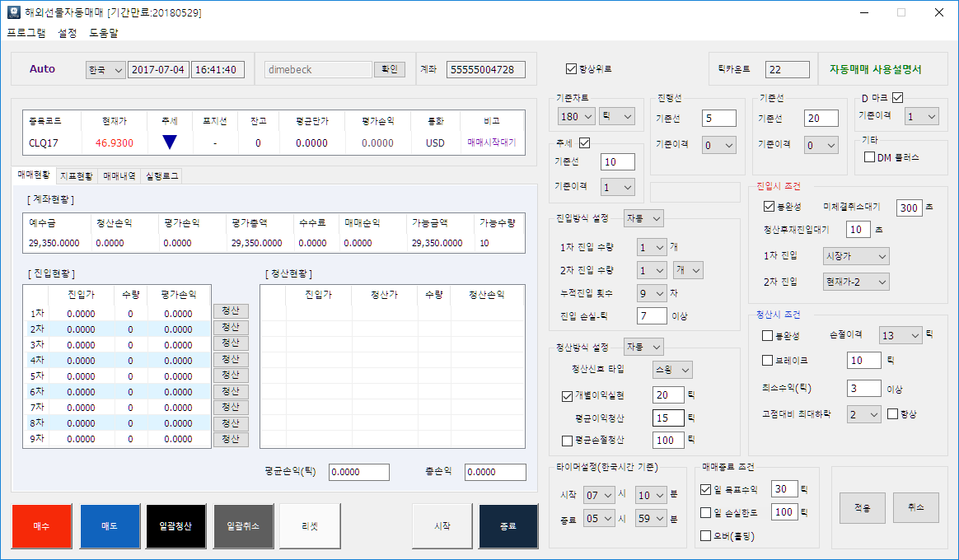Enable the 브레이크 checkbox
The height and width of the screenshot is (560, 959).
(767, 361)
